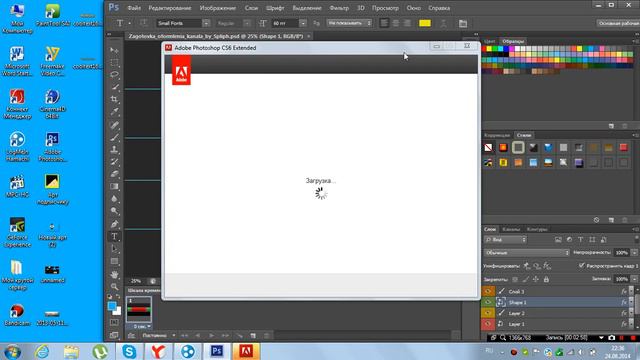The width and height of the screenshot is (640, 360).
Task: Click the create warped text icon
Action: pyautogui.click(x=443, y=24)
